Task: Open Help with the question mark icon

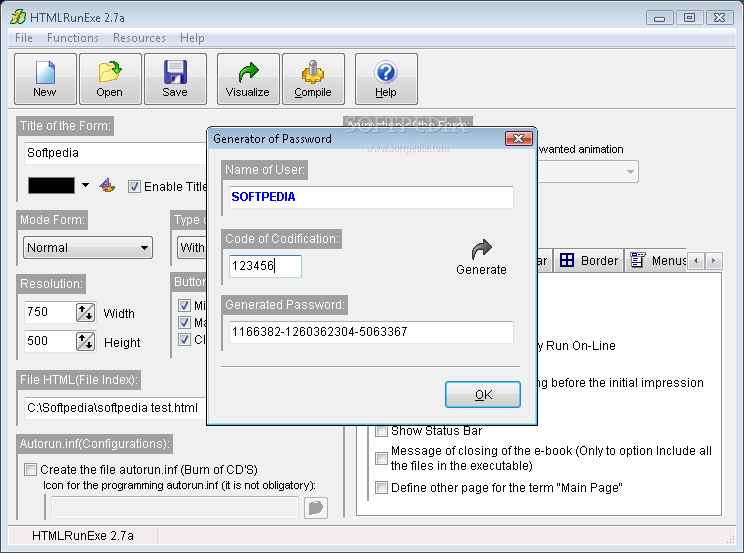Action: 386,73
